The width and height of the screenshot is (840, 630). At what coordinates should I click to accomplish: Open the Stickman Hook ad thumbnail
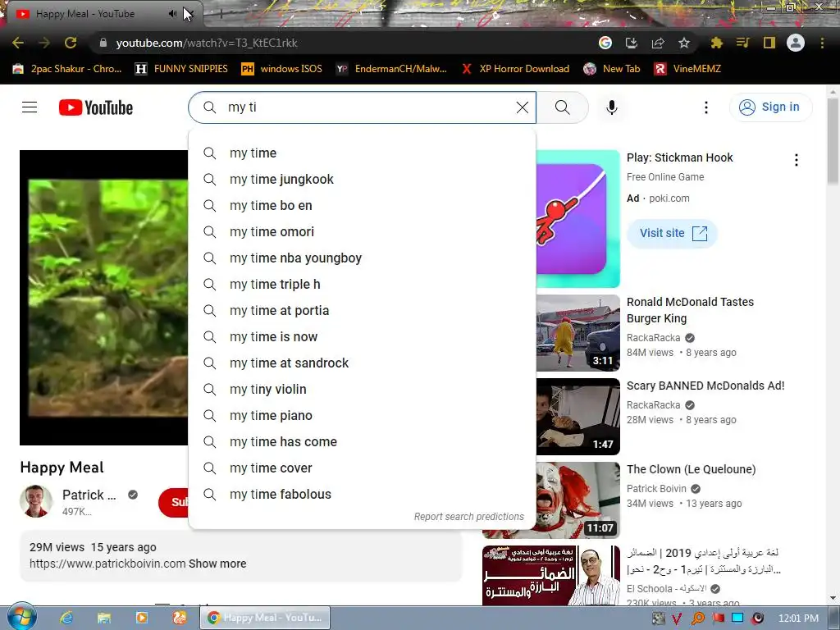[578, 218]
